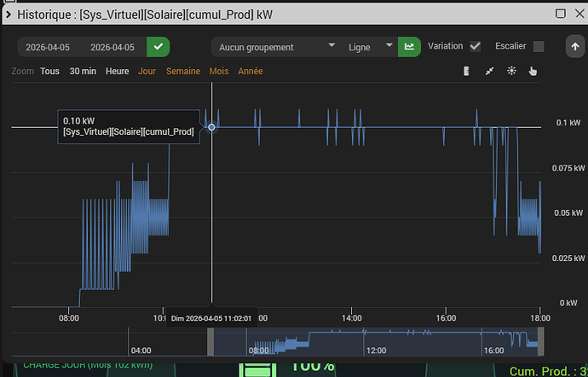Screen dimensions: 588x377
Task: Apply chart settings with green graph icon
Action: pyautogui.click(x=409, y=47)
